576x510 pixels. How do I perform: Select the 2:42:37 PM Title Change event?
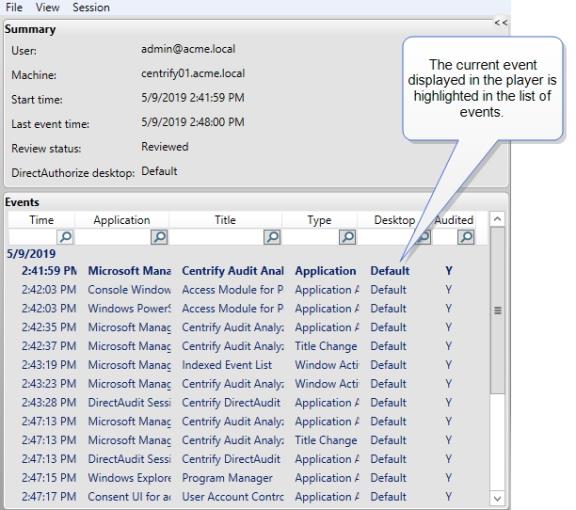click(248, 346)
